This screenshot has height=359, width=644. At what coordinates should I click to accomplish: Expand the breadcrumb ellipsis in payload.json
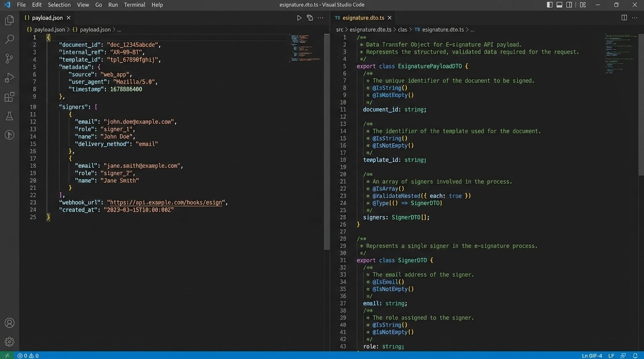click(x=119, y=29)
